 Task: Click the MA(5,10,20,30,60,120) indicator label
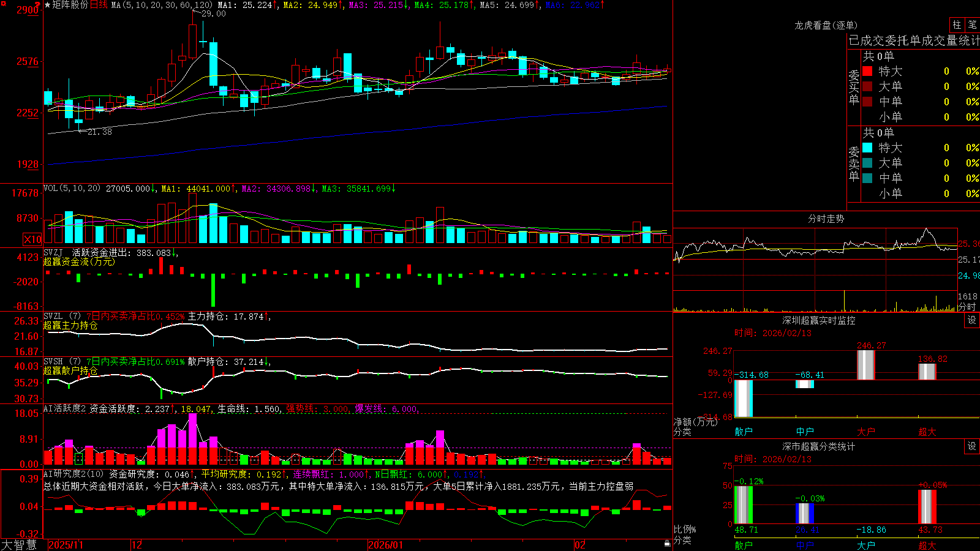click(162, 5)
